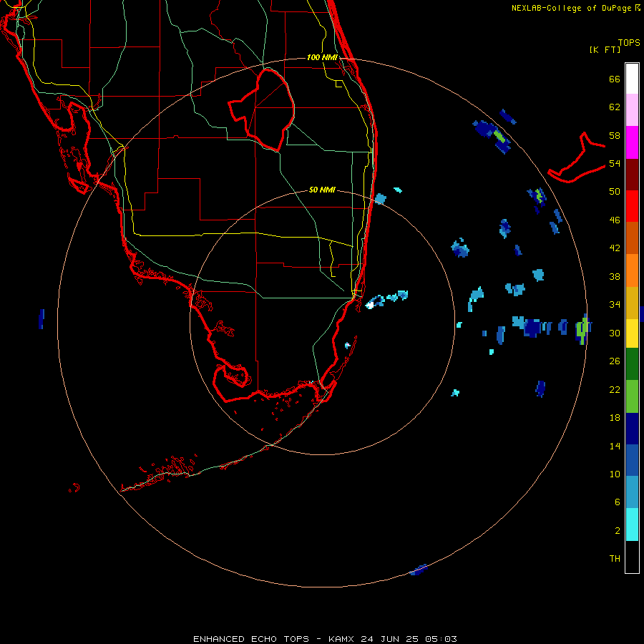Select the 58 value on the legend

(615, 135)
